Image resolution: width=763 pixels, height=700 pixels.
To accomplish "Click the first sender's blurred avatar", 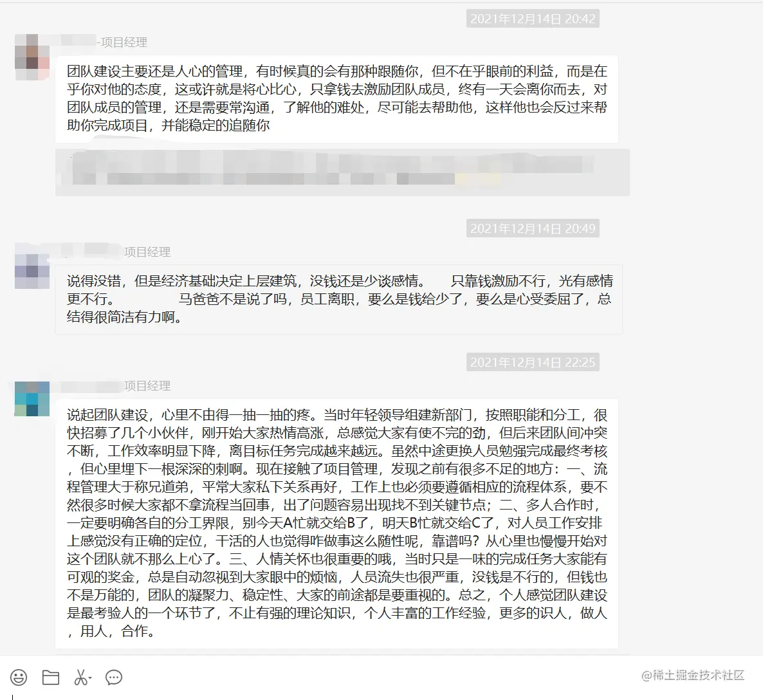I will coord(32,57).
